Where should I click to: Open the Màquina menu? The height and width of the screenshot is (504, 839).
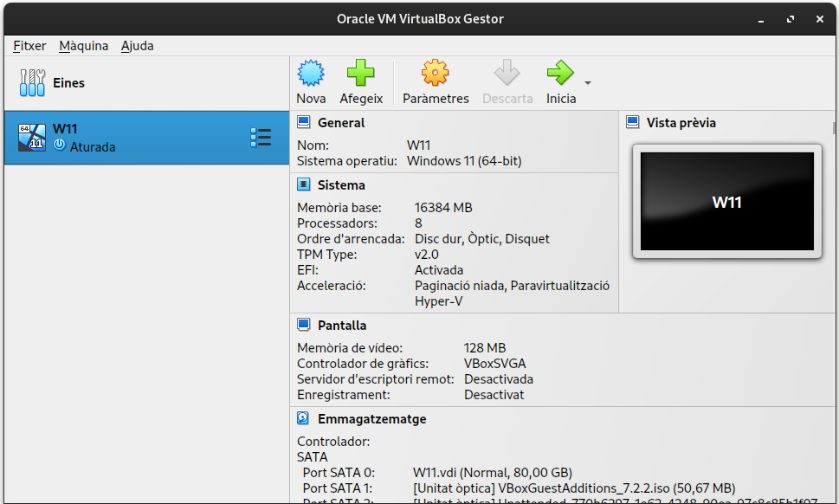83,46
